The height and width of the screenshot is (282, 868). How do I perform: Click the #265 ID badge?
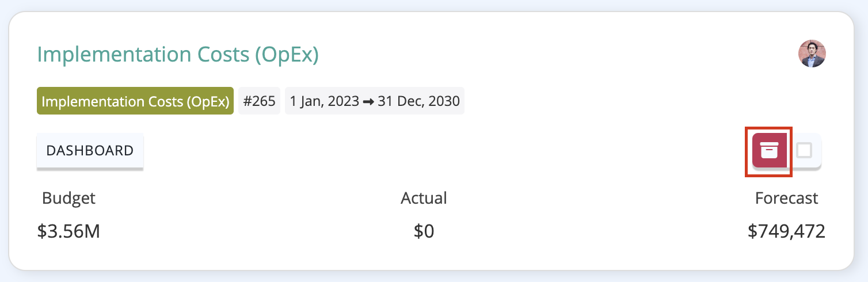click(x=259, y=101)
